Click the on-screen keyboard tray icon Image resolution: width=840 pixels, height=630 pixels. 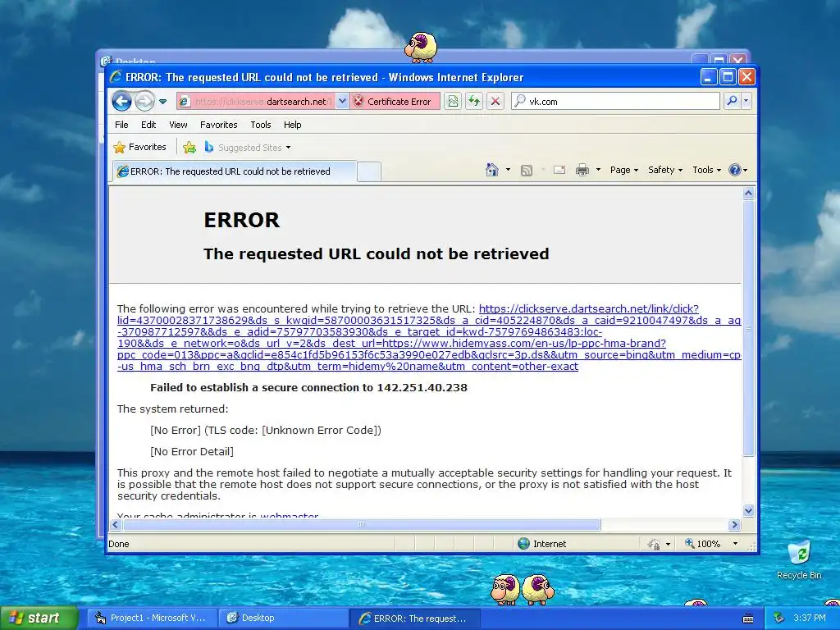748,619
